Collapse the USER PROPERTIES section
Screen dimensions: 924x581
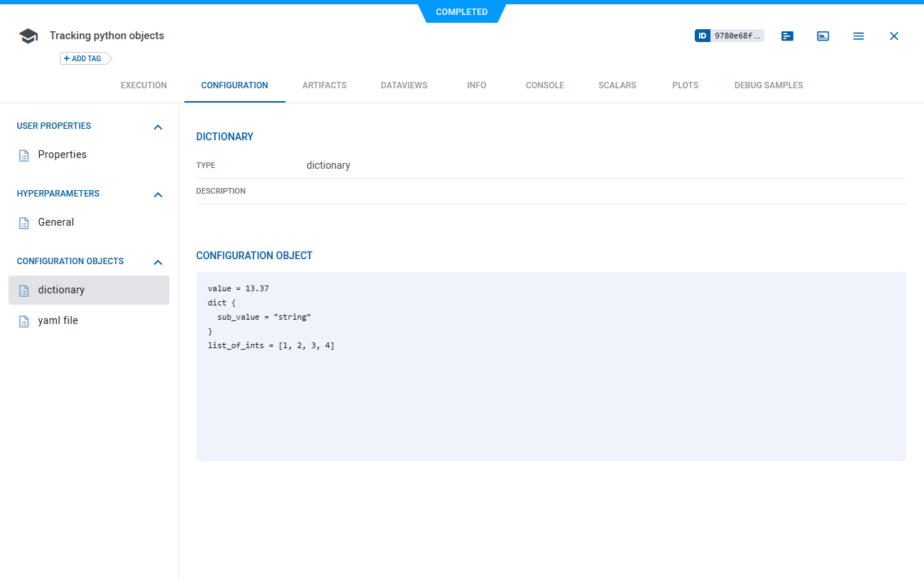click(x=157, y=127)
